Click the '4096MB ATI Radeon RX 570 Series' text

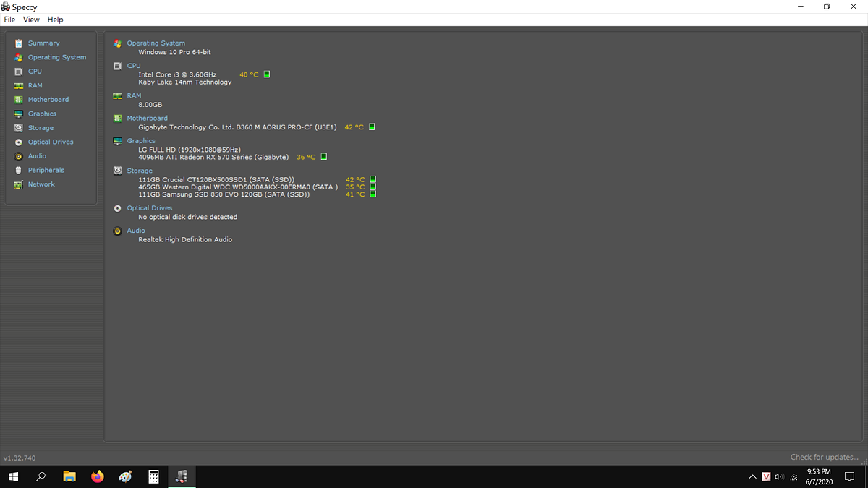[x=213, y=157]
